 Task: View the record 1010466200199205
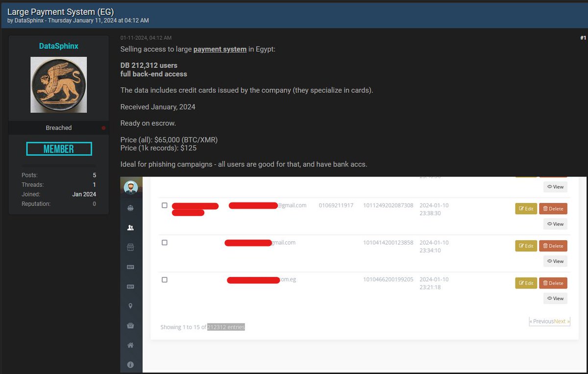(555, 299)
